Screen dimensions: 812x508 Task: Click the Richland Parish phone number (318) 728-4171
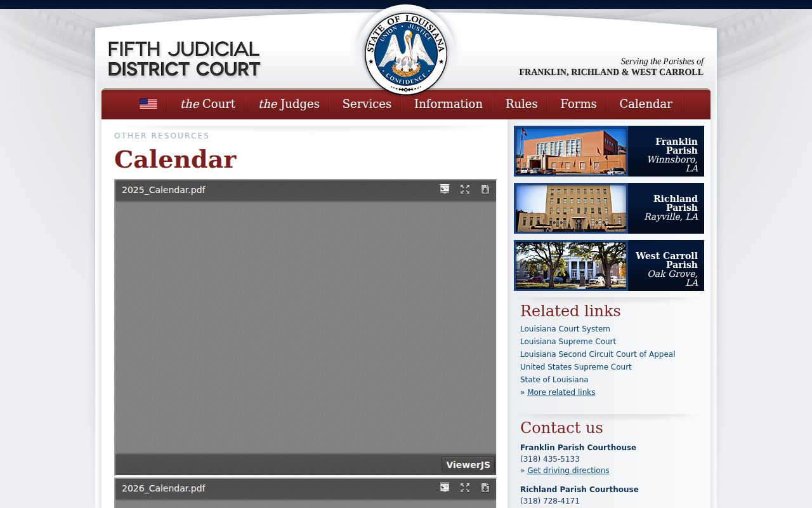coord(550,501)
